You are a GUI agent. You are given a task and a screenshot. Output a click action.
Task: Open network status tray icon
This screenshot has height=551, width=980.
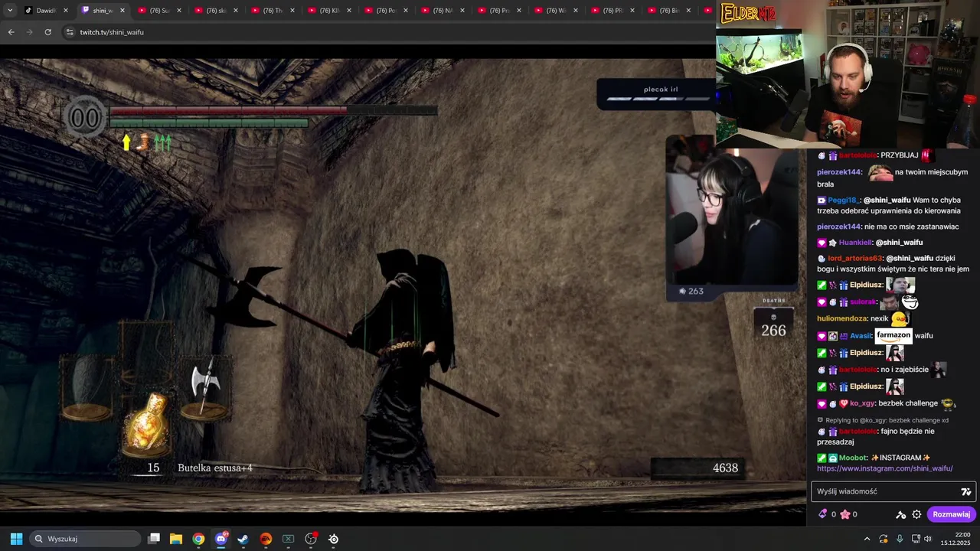[x=915, y=539]
